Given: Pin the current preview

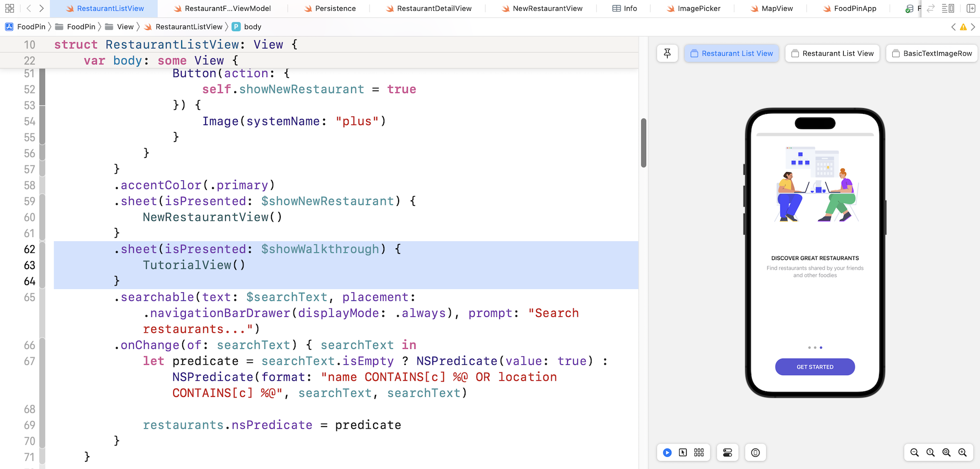Looking at the screenshot, I should 667,53.
